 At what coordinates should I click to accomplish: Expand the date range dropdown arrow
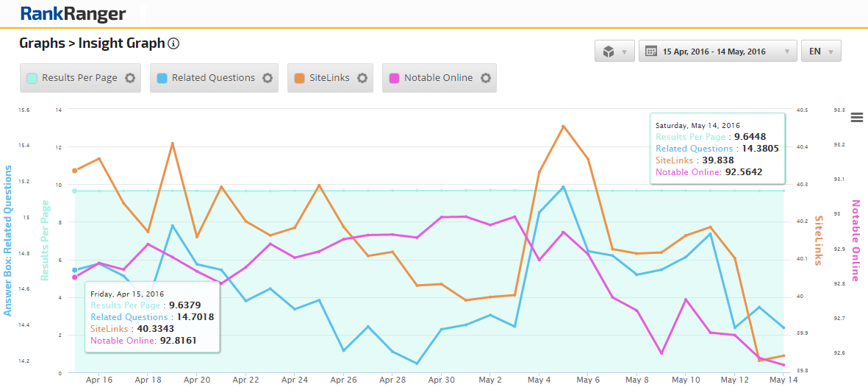[786, 52]
